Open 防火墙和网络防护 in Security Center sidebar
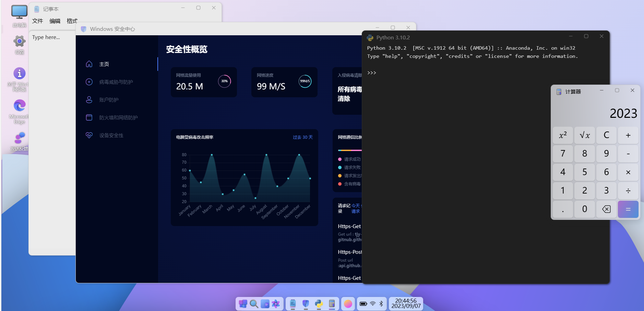 pyautogui.click(x=117, y=117)
